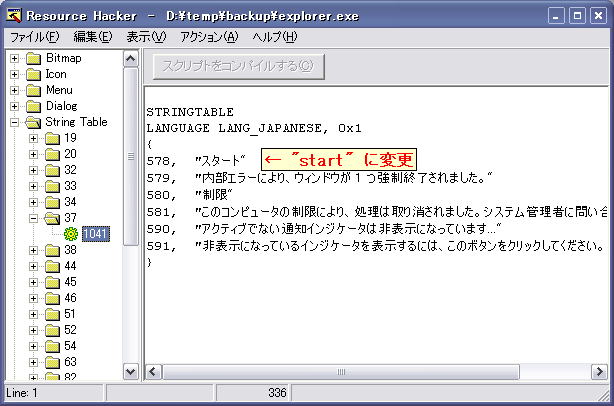The height and width of the screenshot is (406, 614).
Task: Click the folder icon for 38
Action: (52, 251)
